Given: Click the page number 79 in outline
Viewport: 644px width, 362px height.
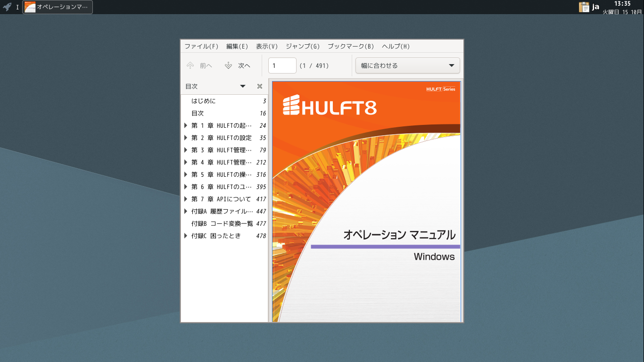Looking at the screenshot, I should 263,150.
